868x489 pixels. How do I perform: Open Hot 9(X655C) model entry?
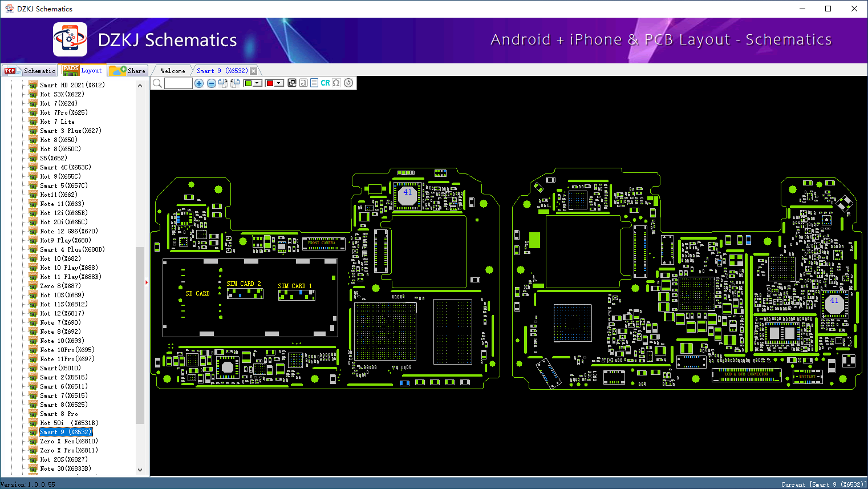[60, 176]
